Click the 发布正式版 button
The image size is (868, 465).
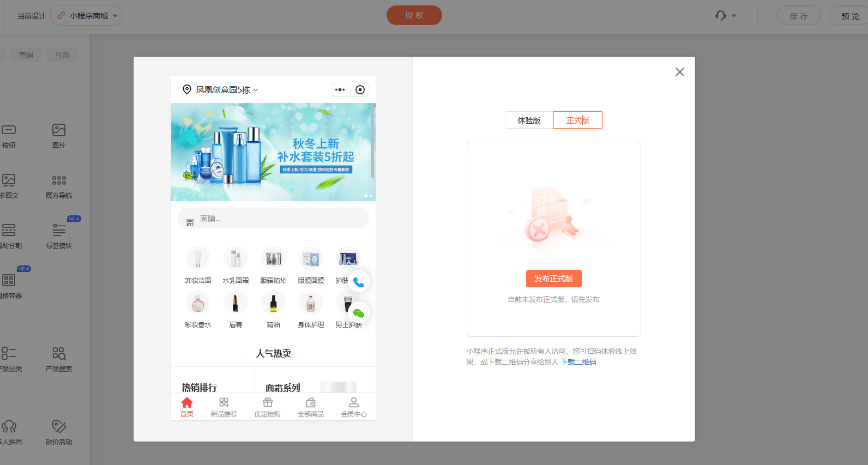553,279
